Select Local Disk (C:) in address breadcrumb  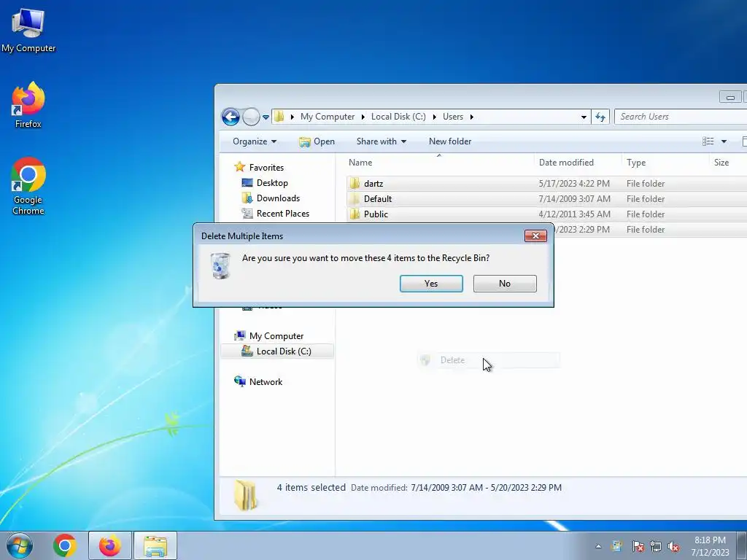398,117
